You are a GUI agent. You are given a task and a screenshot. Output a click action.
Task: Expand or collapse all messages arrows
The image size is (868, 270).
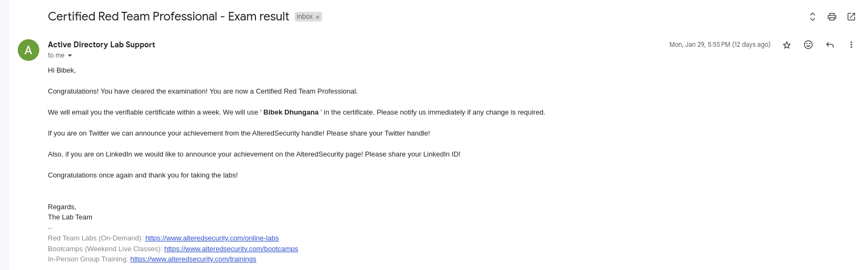[813, 17]
